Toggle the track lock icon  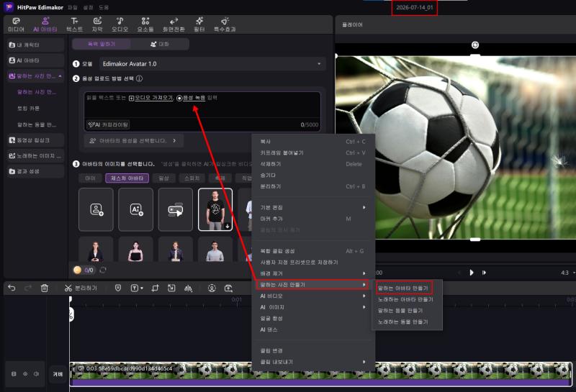14,373
